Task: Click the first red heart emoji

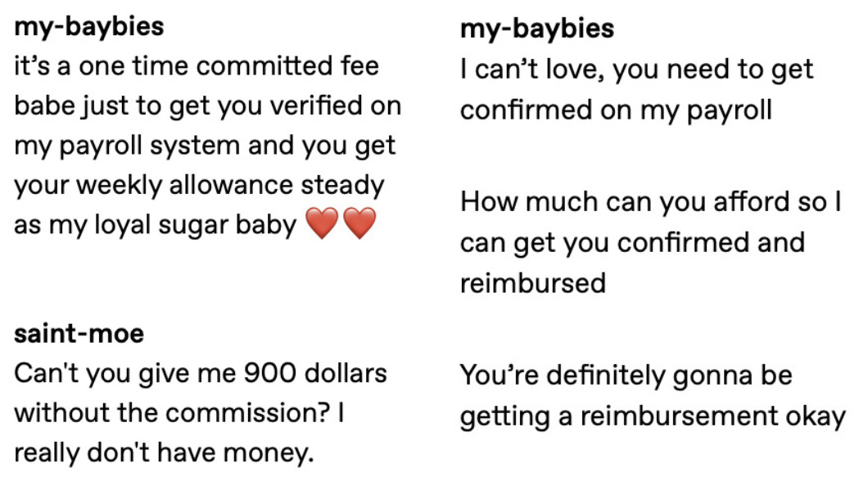Action: pos(322,223)
